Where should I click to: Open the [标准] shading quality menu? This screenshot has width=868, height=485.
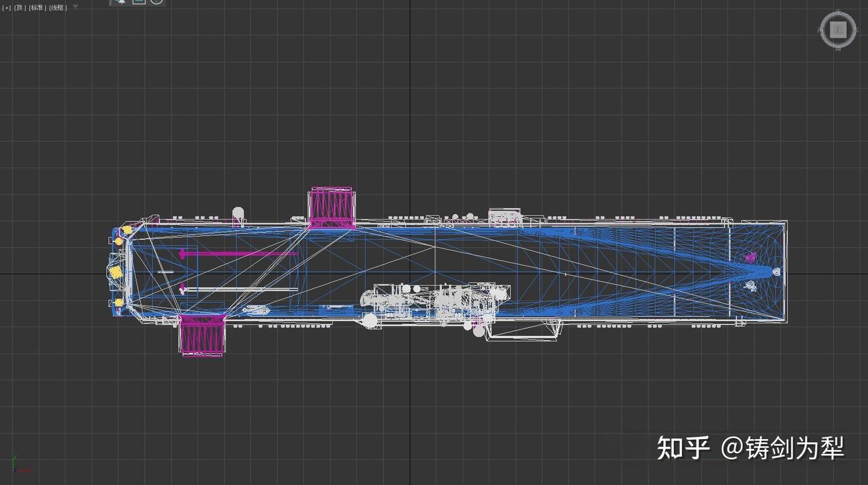37,8
